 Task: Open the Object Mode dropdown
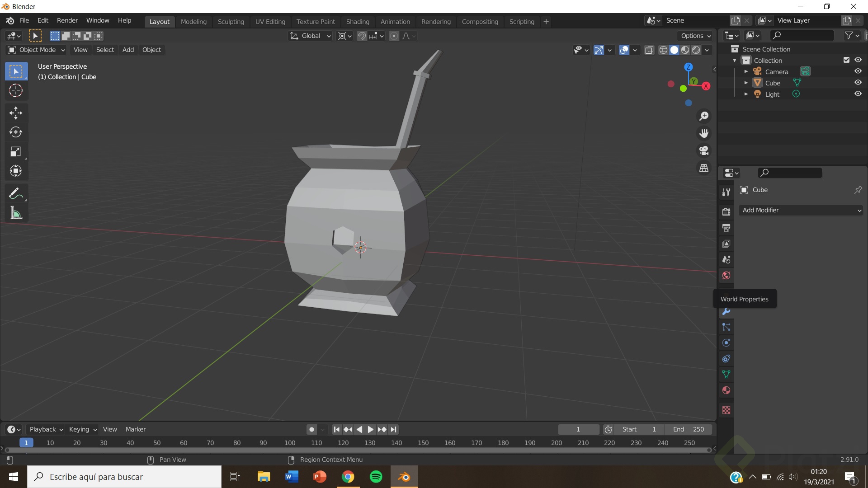click(x=37, y=50)
